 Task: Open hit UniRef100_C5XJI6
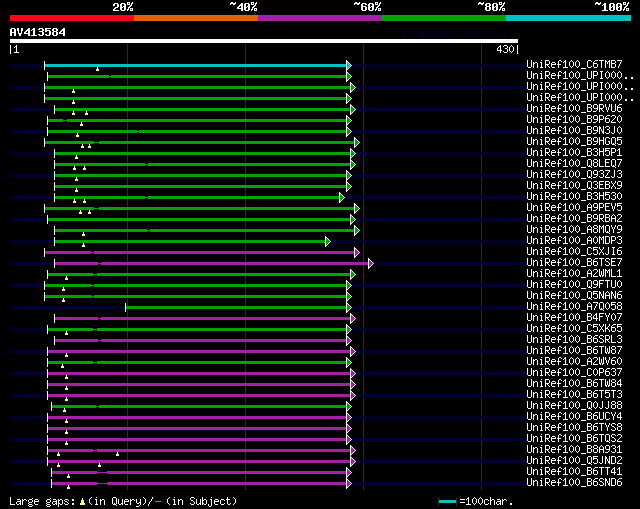574,252
